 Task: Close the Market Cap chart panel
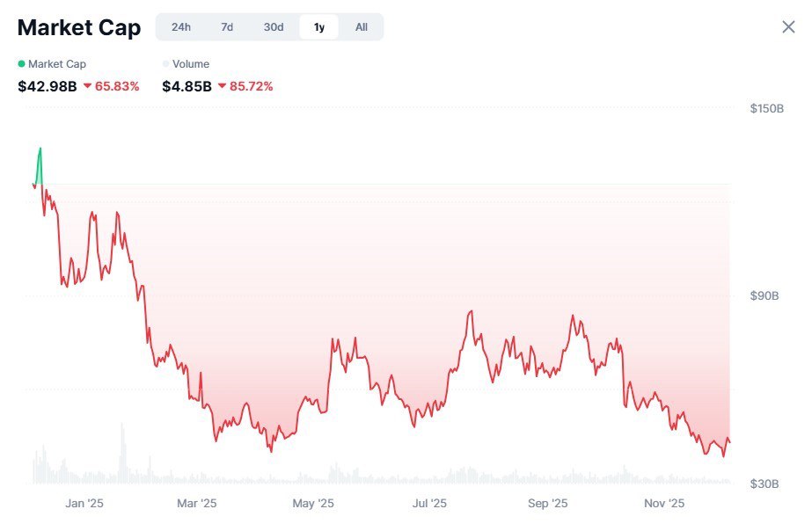tap(788, 27)
